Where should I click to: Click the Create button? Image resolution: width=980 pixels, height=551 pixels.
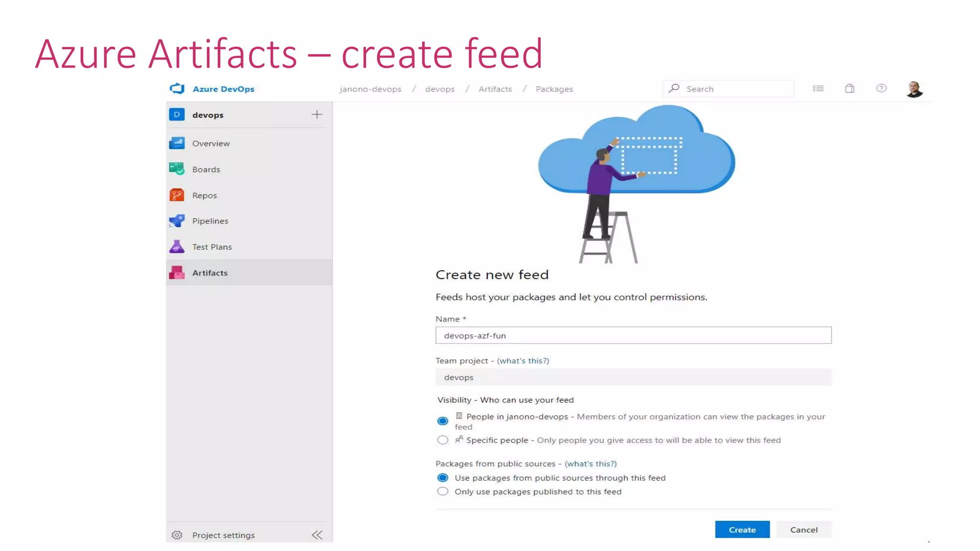coord(742,529)
